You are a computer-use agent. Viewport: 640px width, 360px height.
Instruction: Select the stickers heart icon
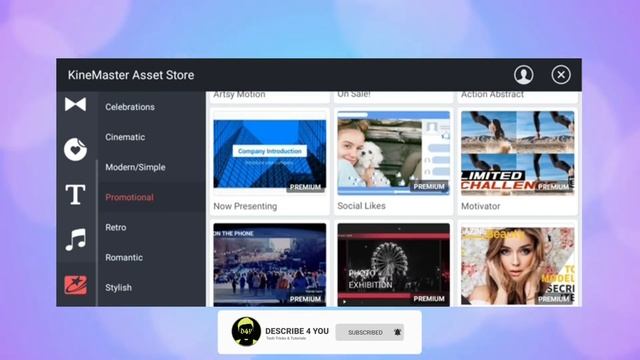pyautogui.click(x=76, y=149)
